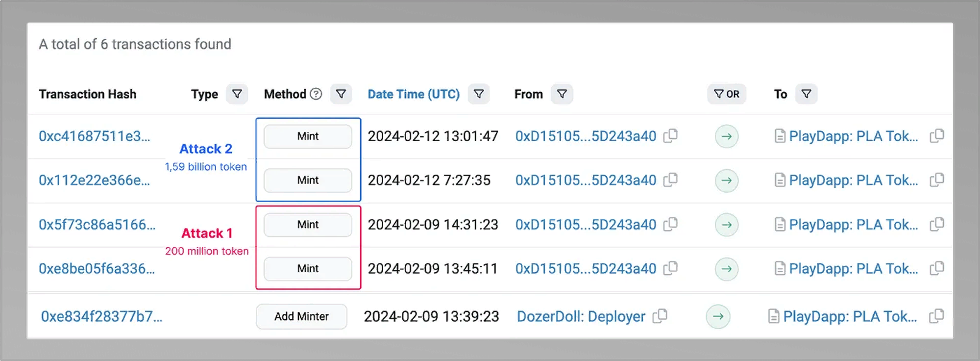Click the Method help question mark icon

pos(317,94)
